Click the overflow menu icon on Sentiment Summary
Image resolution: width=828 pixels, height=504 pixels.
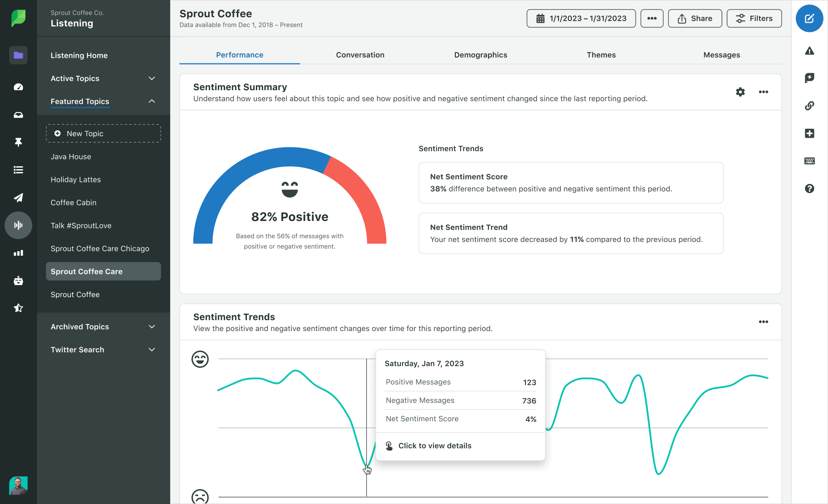pyautogui.click(x=763, y=91)
